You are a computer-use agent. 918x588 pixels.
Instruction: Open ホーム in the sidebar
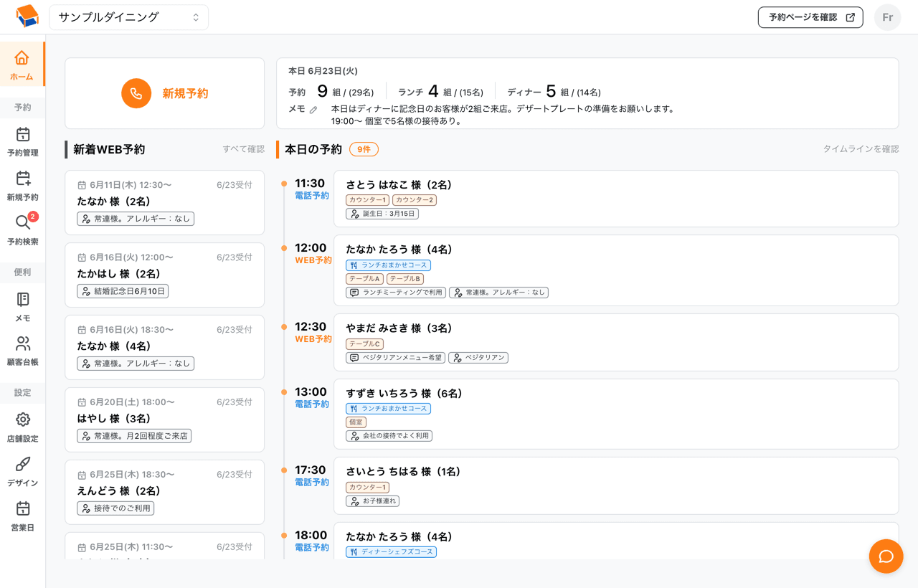pyautogui.click(x=22, y=64)
